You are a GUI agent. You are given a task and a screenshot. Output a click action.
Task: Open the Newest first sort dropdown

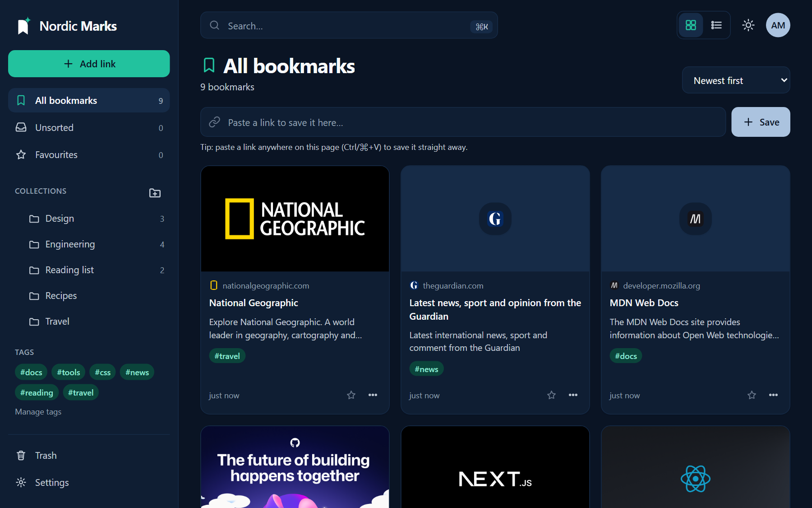tap(736, 80)
